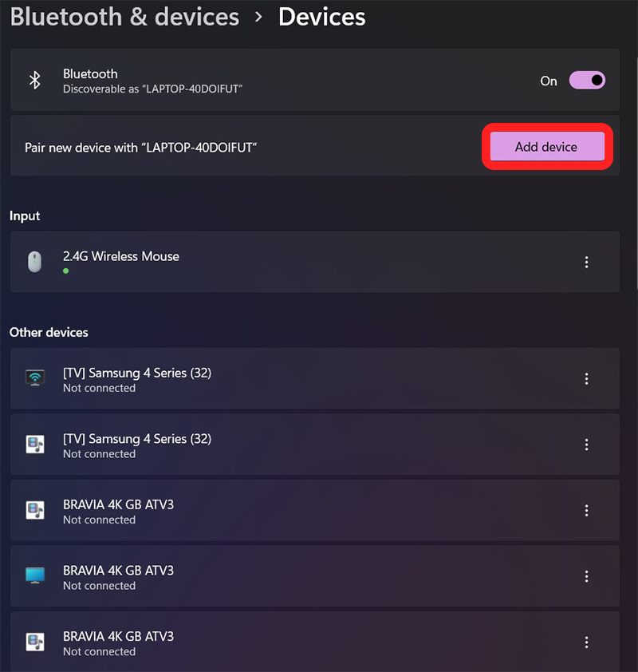Viewport: 638px width, 672px height.
Task: Click the Devices page title
Action: point(321,17)
